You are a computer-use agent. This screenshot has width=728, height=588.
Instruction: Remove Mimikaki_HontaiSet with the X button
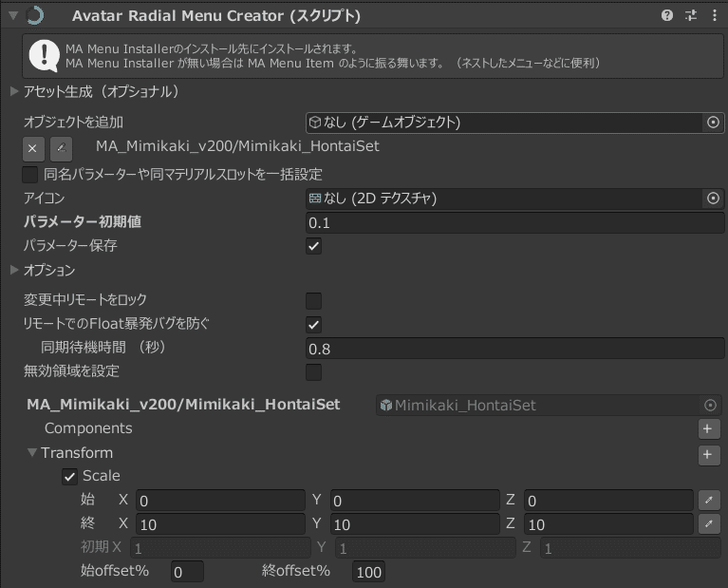[x=32, y=149]
